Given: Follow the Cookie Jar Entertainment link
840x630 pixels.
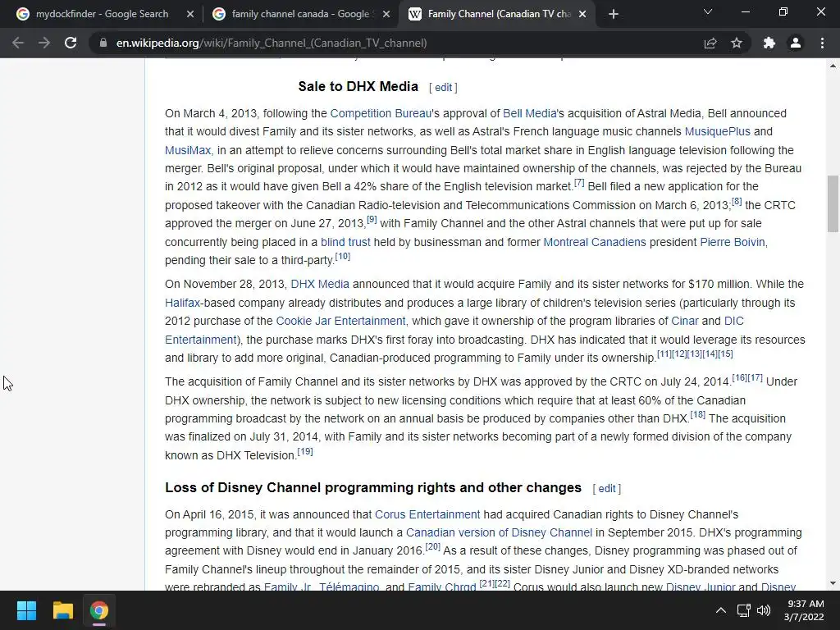Looking at the screenshot, I should (x=340, y=321).
